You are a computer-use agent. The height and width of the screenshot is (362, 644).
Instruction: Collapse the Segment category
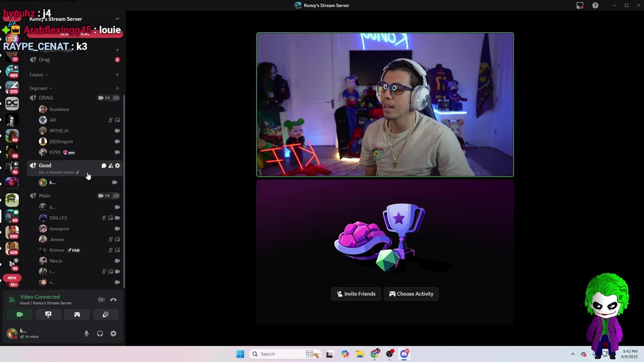coord(40,88)
